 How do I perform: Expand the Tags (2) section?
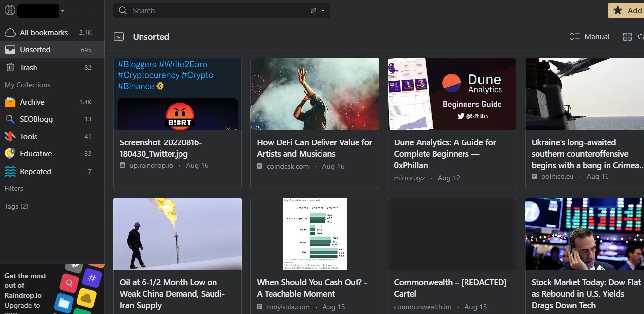tap(16, 206)
